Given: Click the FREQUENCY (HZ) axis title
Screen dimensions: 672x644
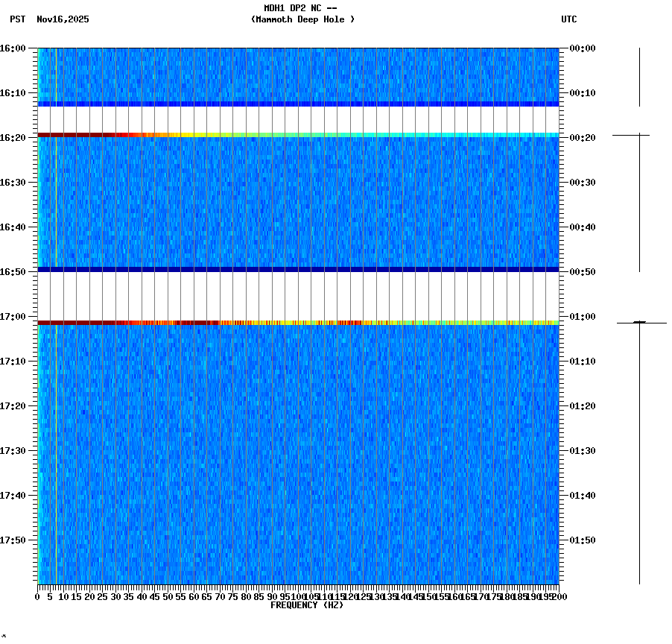Looking at the screenshot, I should click(308, 604).
